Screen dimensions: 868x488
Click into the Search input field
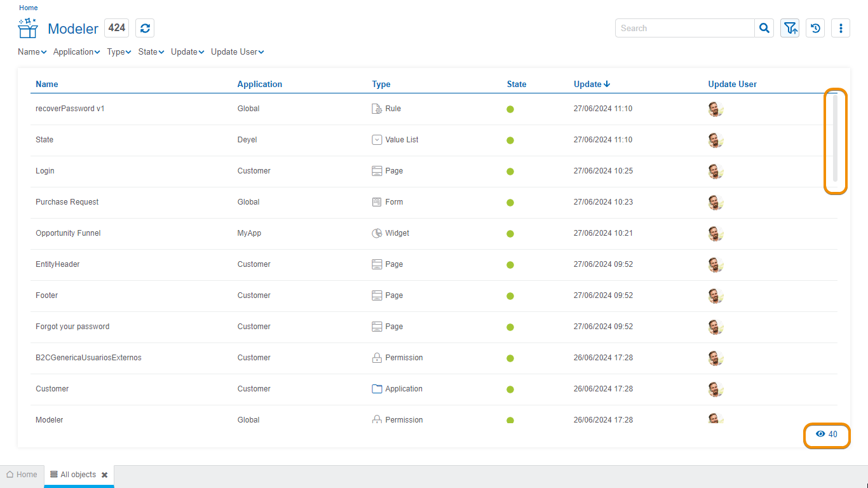(684, 28)
